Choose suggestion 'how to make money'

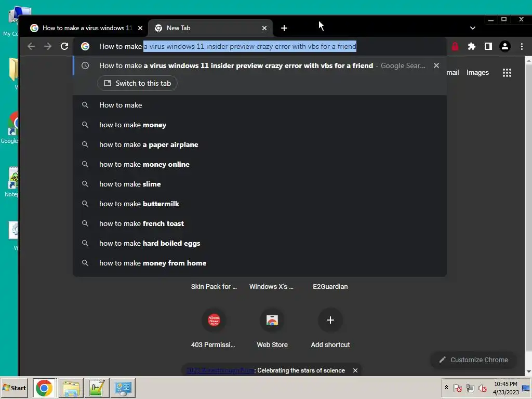pyautogui.click(x=260, y=125)
